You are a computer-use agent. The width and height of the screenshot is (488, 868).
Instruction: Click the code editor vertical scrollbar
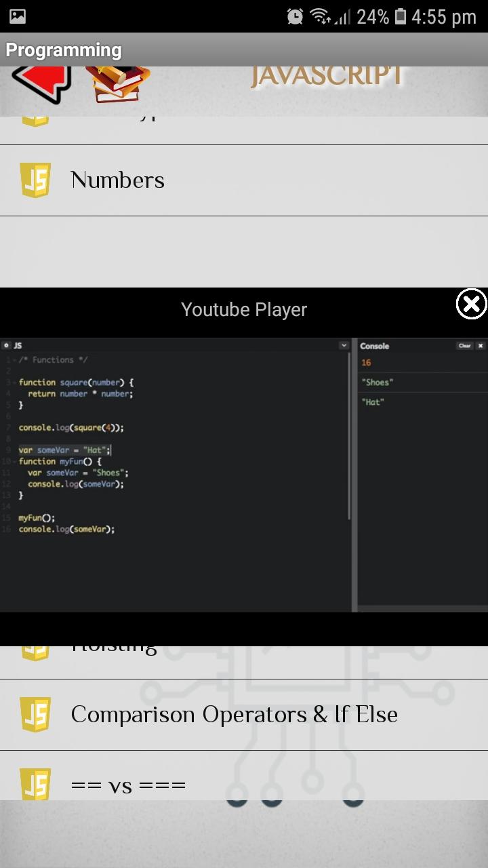point(350,437)
